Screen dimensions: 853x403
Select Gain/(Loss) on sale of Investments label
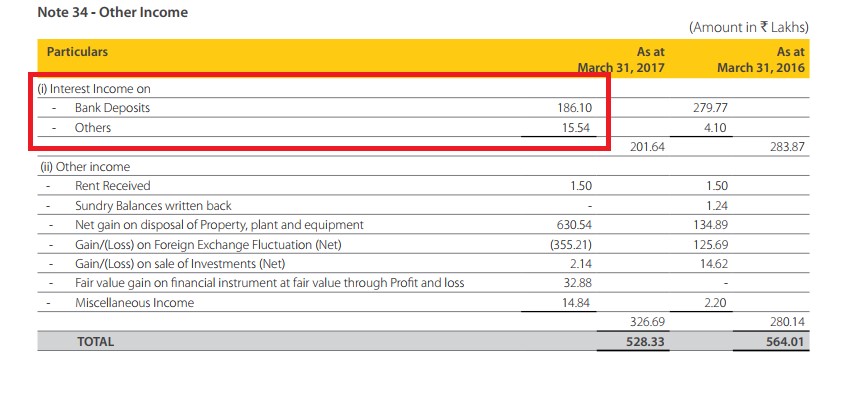coord(180,264)
